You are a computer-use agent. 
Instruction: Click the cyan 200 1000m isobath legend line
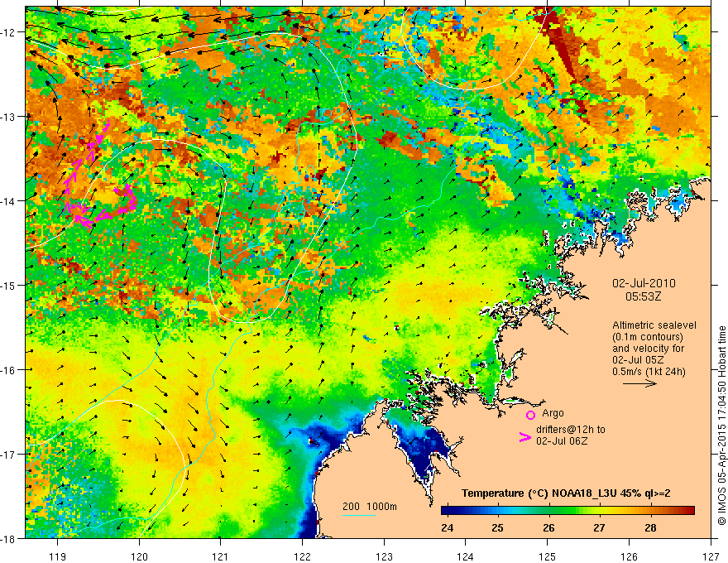pyautogui.click(x=359, y=515)
